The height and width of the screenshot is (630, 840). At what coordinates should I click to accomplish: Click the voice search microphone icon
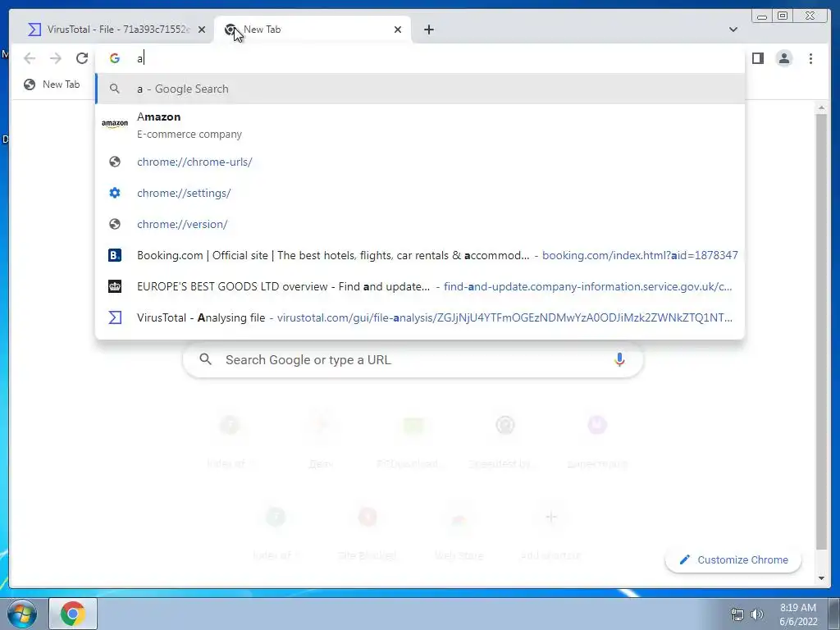click(619, 359)
